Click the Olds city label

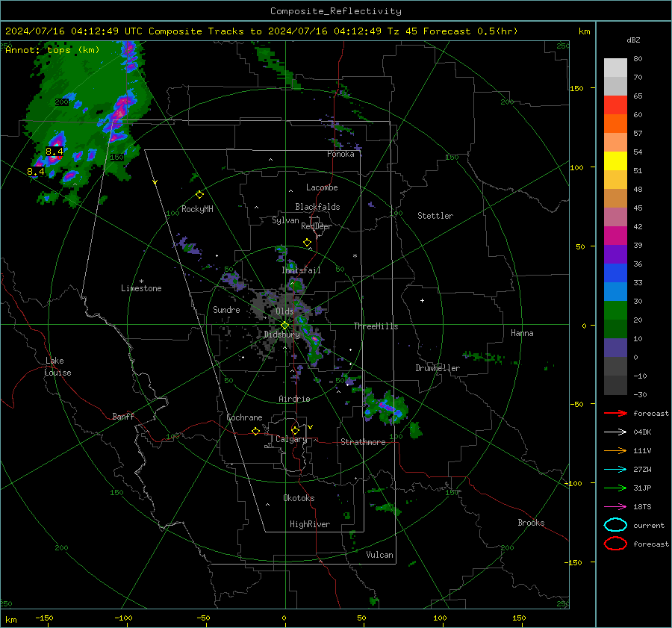(284, 311)
